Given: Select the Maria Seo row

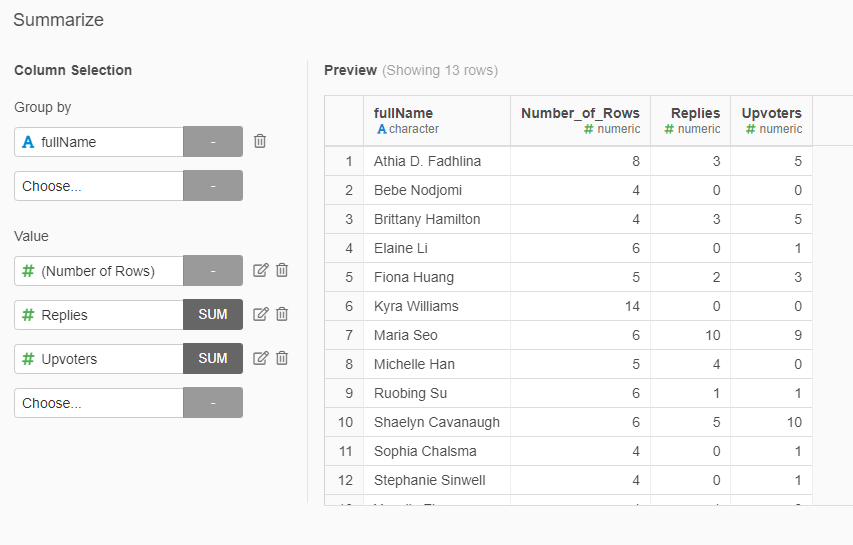Looking at the screenshot, I should click(568, 335).
